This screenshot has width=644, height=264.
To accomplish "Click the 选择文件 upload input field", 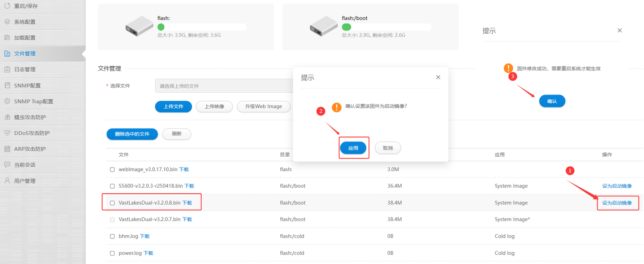I will pos(224,86).
